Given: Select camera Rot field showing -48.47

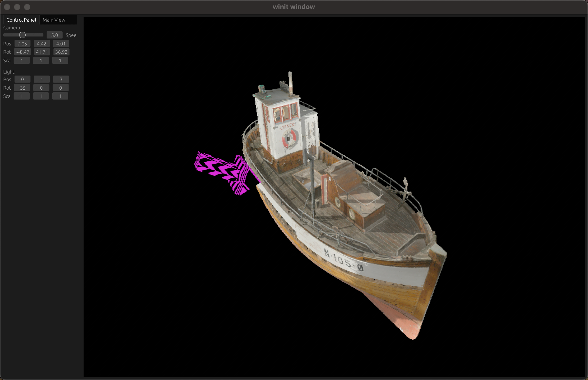Looking at the screenshot, I should coord(22,52).
